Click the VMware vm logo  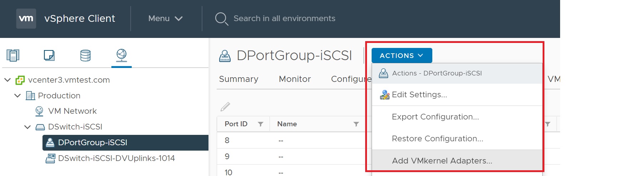coord(26,19)
